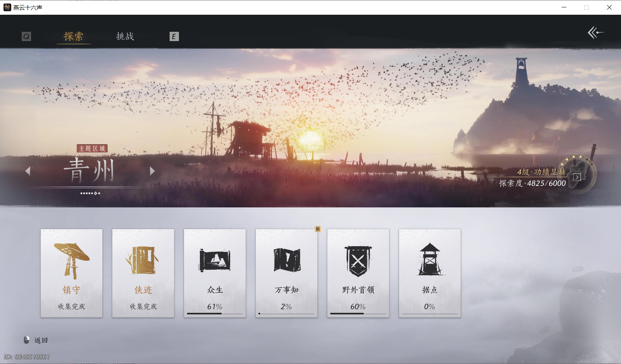This screenshot has width=621, height=364.
Task: Click the mouse icon beside 返回
Action: click(26, 340)
